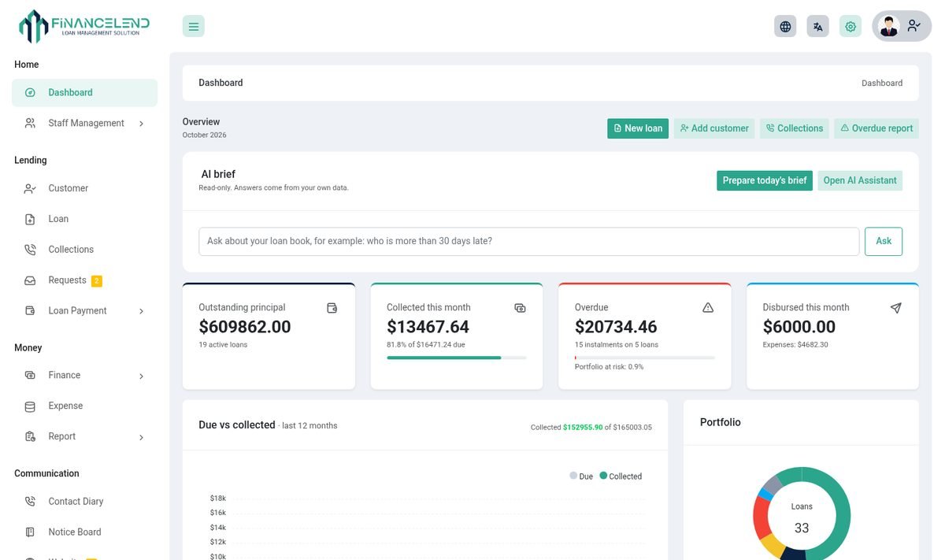This screenshot has height=560, width=945.
Task: Click the Loan document icon in sidebar
Action: pyautogui.click(x=30, y=219)
